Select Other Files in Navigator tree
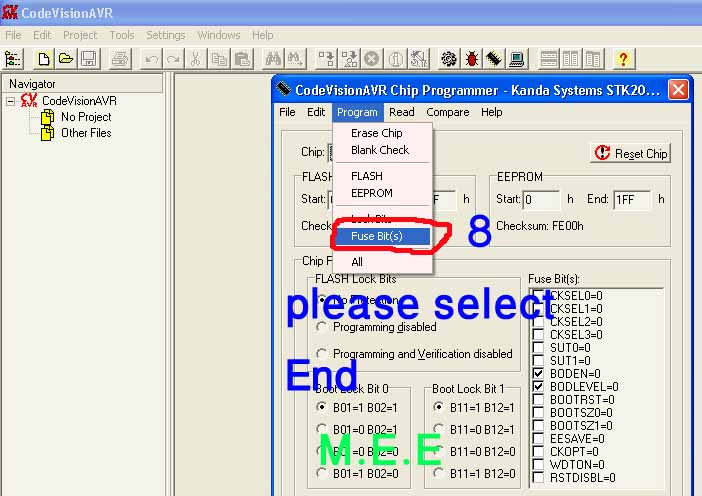The width and height of the screenshot is (702, 496). (86, 133)
